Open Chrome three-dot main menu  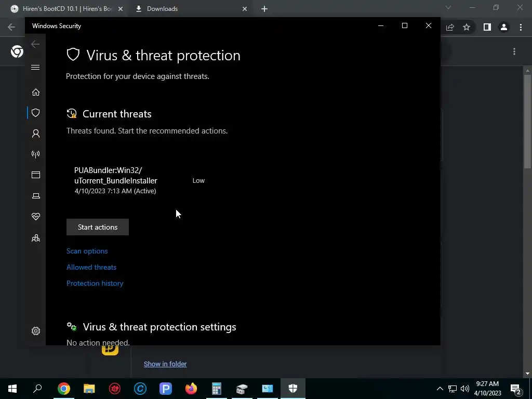pyautogui.click(x=521, y=27)
